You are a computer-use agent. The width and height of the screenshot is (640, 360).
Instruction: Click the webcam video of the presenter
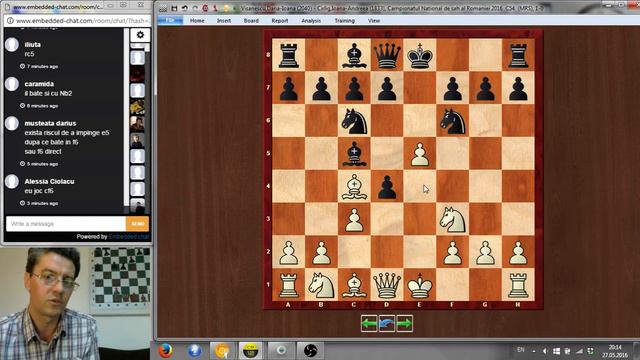[76, 303]
